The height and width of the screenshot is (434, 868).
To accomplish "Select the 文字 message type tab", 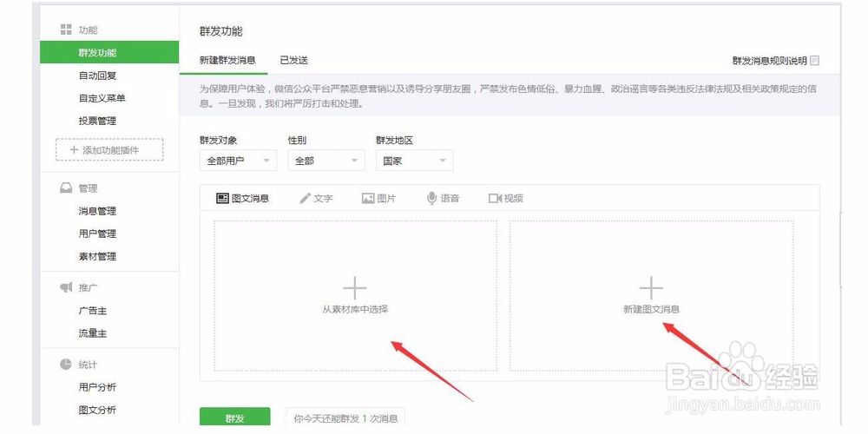I will pos(316,198).
